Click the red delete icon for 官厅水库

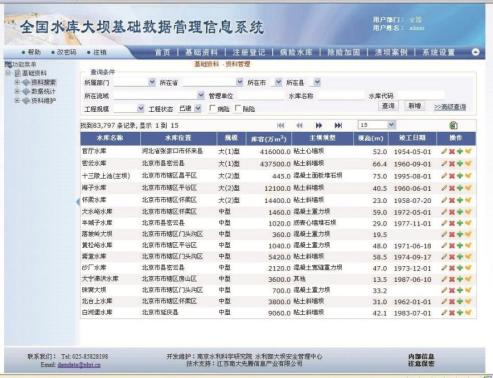pyautogui.click(x=452, y=152)
